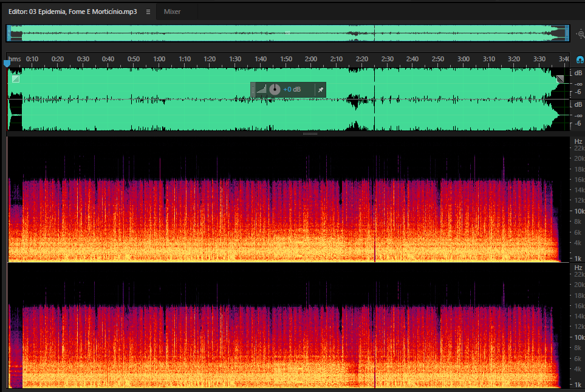
Task: Click the volume bars icon on the HUD
Action: coord(262,89)
